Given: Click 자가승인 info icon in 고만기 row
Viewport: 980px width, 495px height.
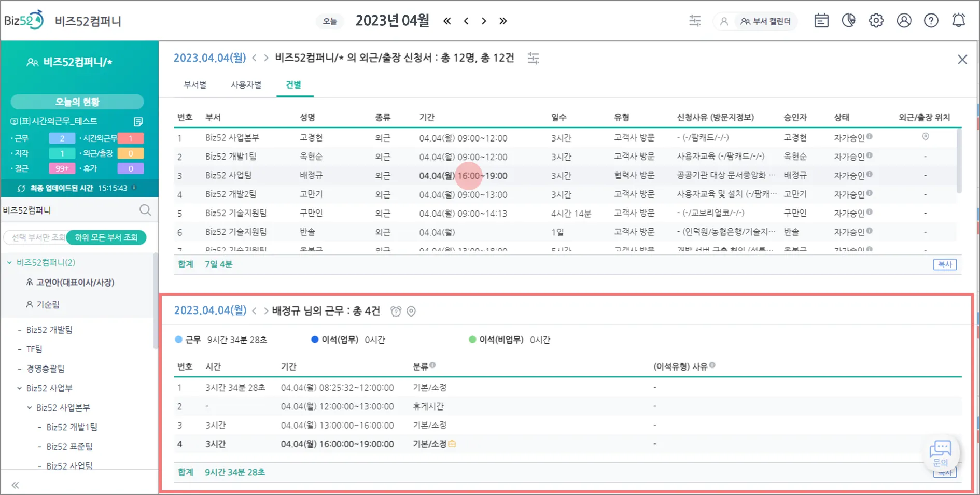Looking at the screenshot, I should (870, 193).
